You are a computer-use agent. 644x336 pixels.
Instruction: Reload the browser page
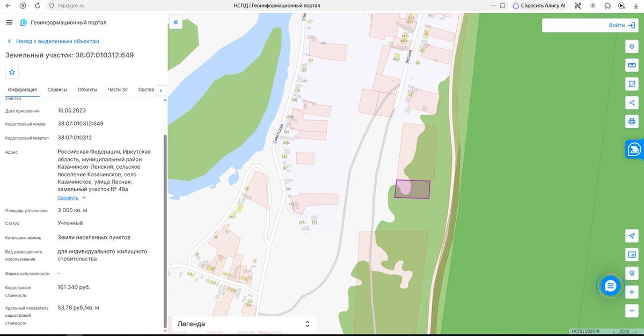point(37,5)
